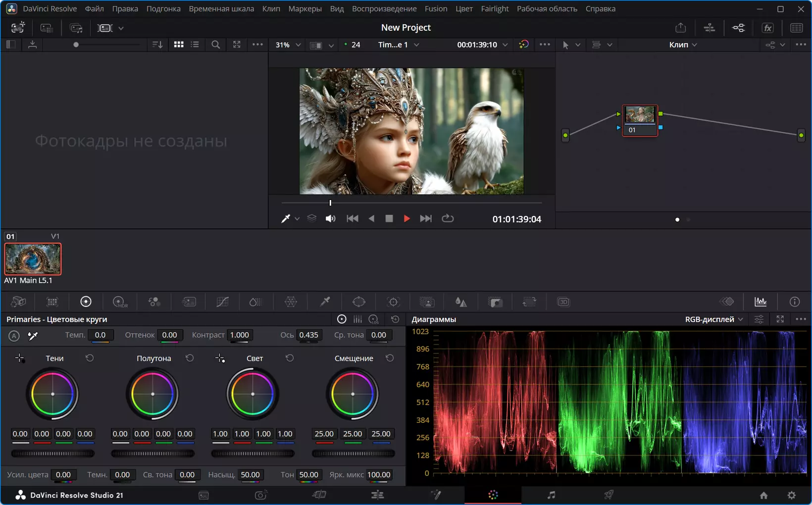The height and width of the screenshot is (505, 812).
Task: Jump to the first frame
Action: coord(352,218)
